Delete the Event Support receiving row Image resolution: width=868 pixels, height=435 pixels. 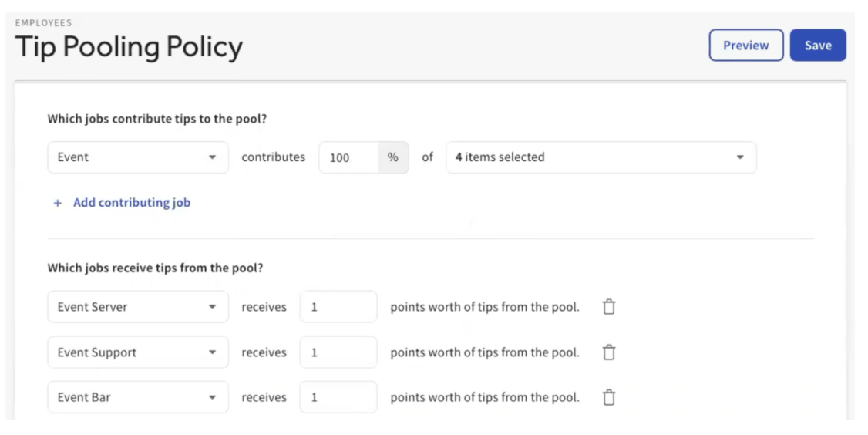[609, 352]
